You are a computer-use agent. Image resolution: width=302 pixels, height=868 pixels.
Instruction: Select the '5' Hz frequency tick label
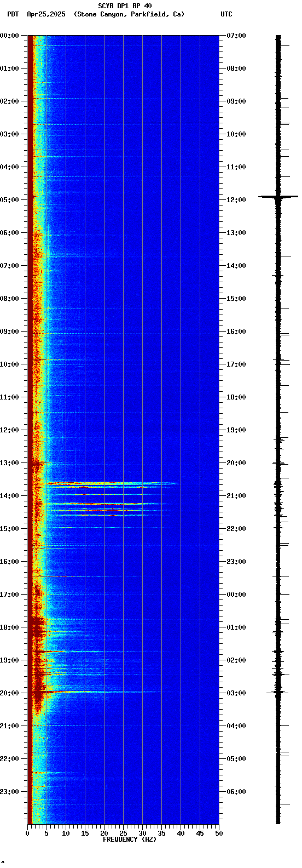(x=47, y=833)
